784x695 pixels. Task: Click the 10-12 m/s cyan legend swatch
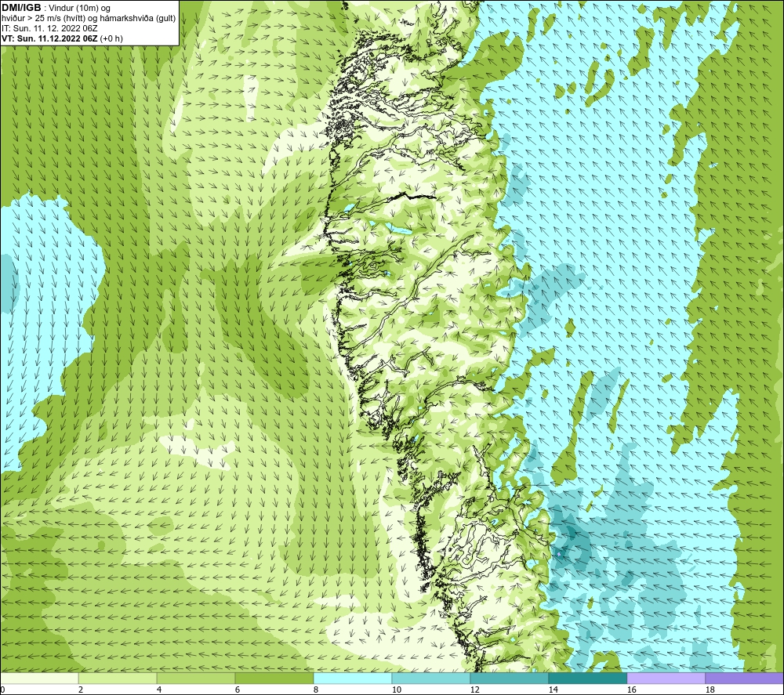430,679
